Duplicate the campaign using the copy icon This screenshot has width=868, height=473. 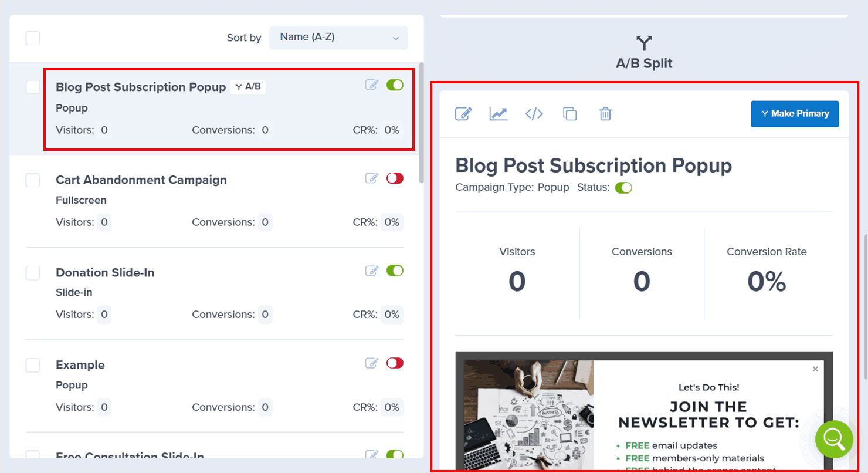[x=569, y=114]
